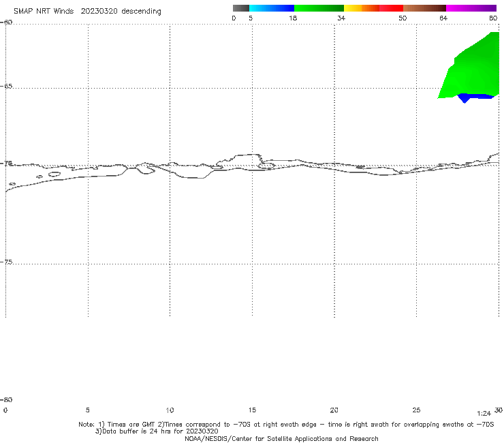Pick the brown 50–64 color bar segment
Image resolution: width=504 pixels, height=443 pixels.
(424, 8)
